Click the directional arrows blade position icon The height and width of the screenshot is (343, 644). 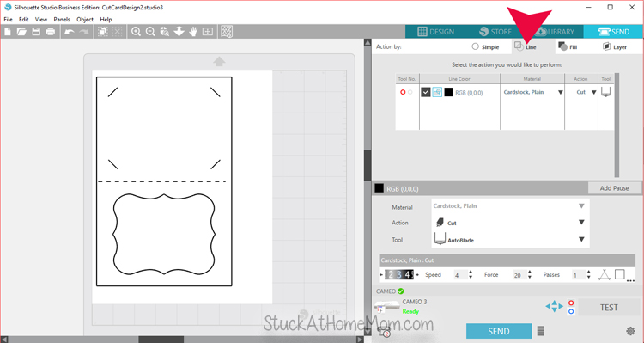coord(554,306)
